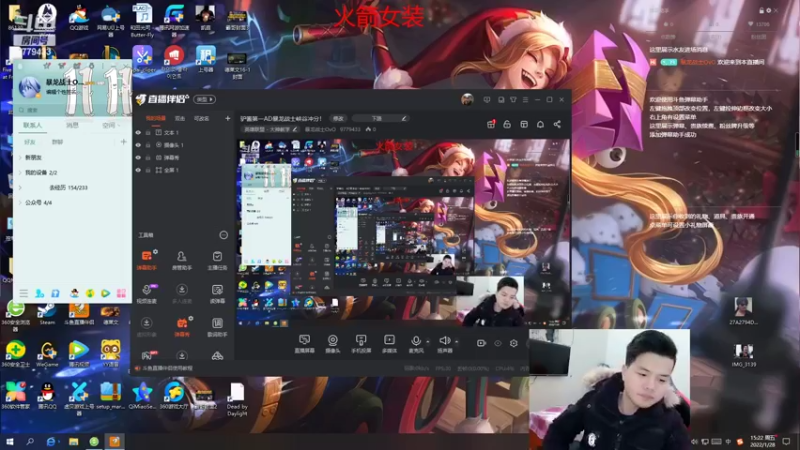Click the unlock padlock icon in the header
Image resolution: width=800 pixels, height=450 pixels.
(507, 124)
